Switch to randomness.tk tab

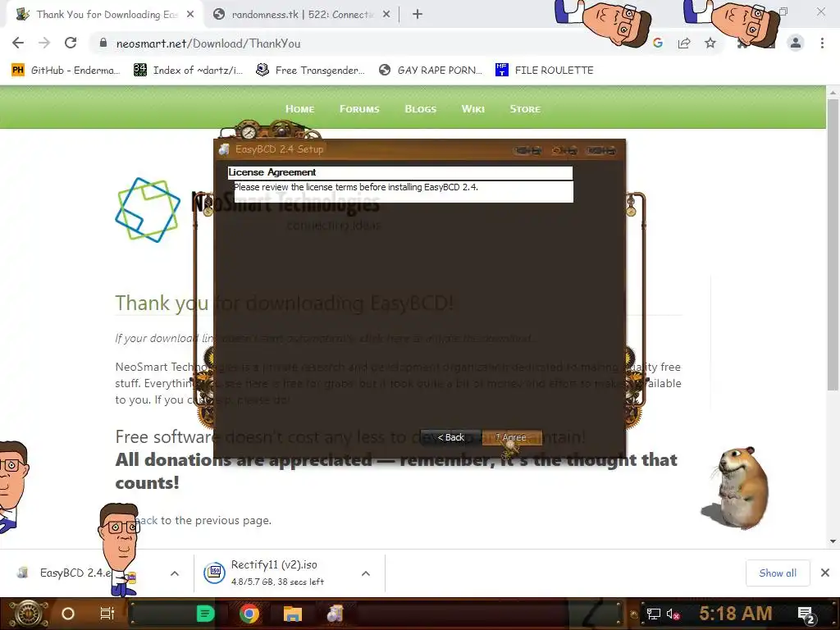[301, 15]
